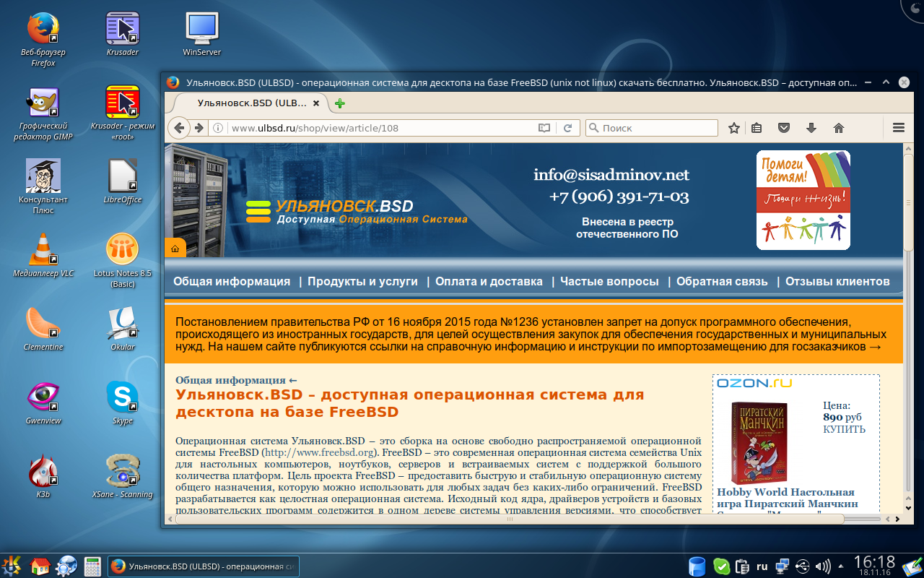924x578 pixels.
Task: Follow the Общая информация ← breadcrumb link
Action: [x=236, y=380]
